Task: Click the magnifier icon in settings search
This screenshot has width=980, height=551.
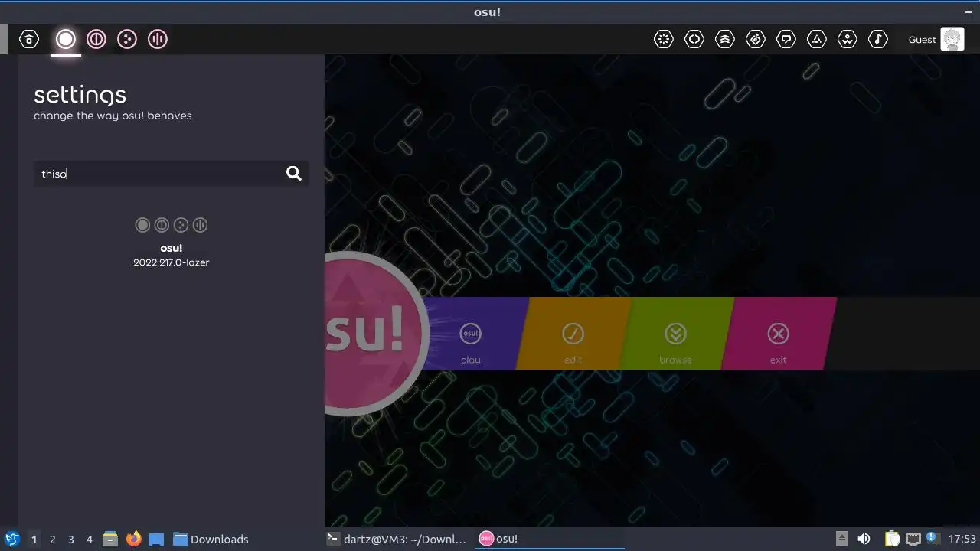Action: [294, 174]
